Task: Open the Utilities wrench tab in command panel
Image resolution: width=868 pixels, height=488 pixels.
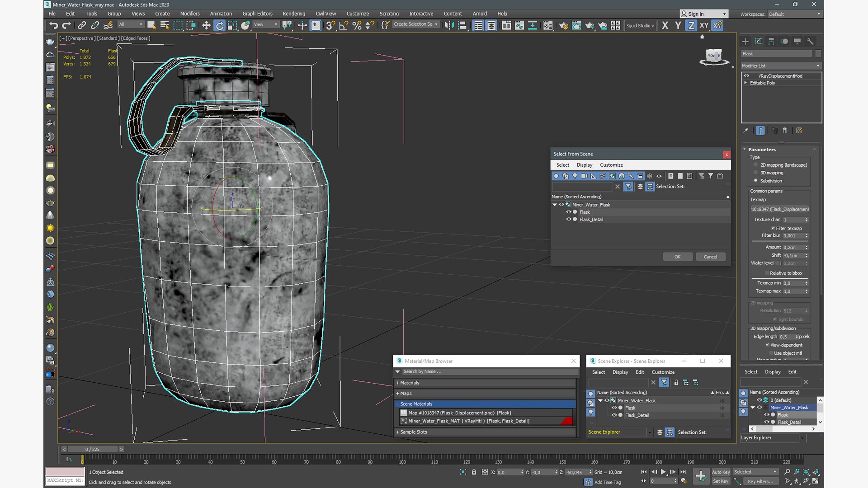Action: coord(811,41)
